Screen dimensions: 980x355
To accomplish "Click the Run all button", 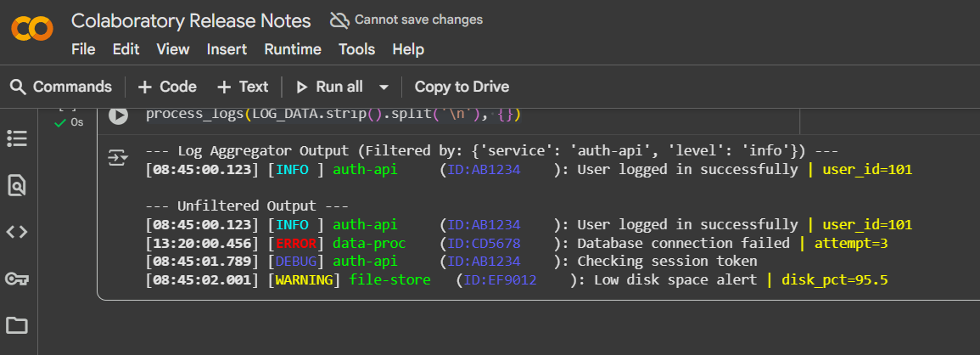I will coord(329,87).
